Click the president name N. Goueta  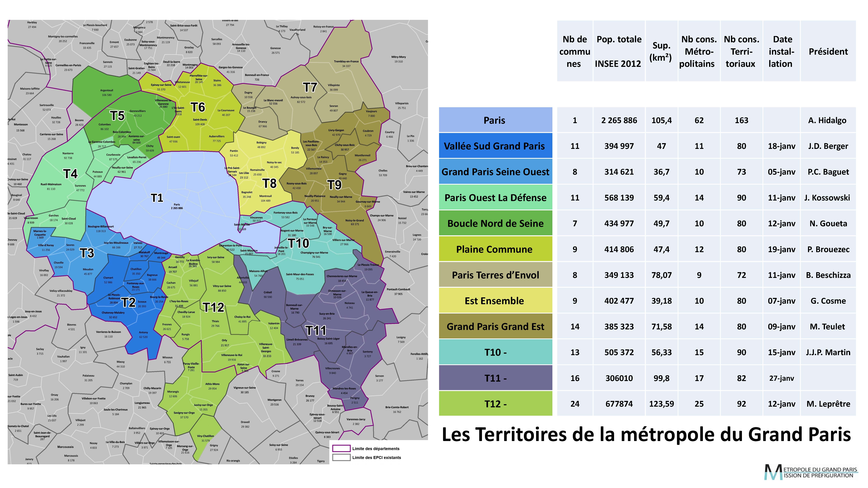(828, 224)
